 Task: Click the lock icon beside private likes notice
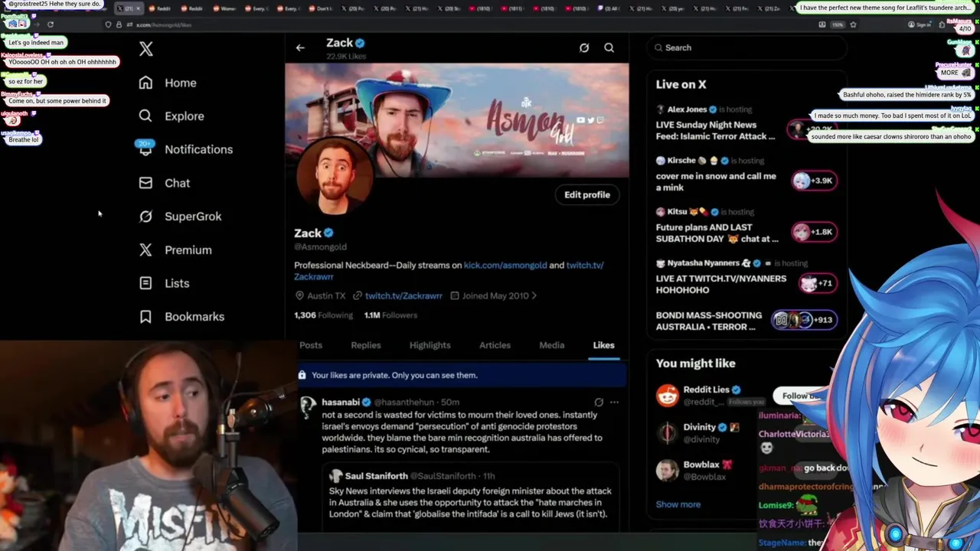[x=302, y=375]
